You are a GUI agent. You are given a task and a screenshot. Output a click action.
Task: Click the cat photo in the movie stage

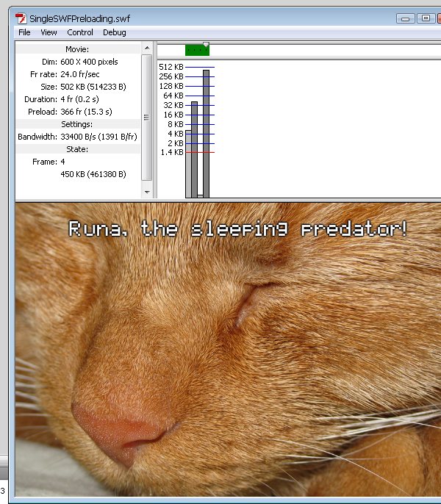point(228,350)
